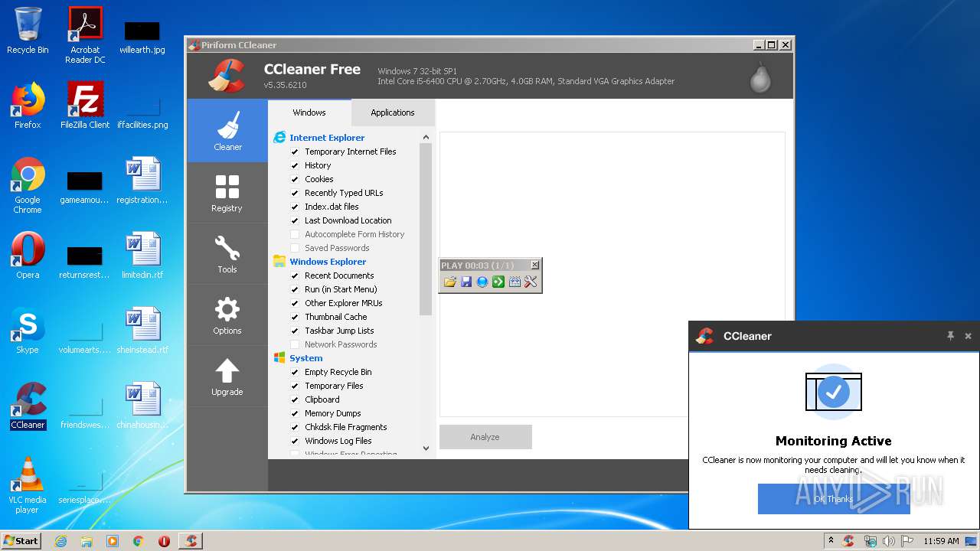
Task: Select the CCleaner desktop shortcut
Action: pos(28,406)
